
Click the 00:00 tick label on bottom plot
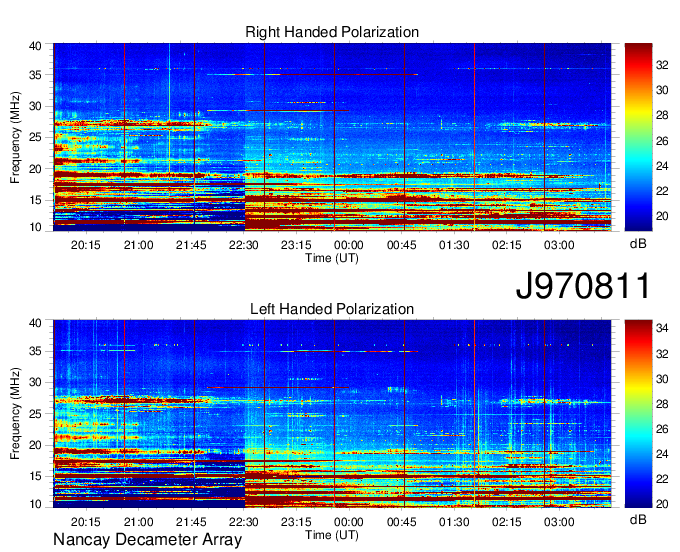pyautogui.click(x=348, y=522)
